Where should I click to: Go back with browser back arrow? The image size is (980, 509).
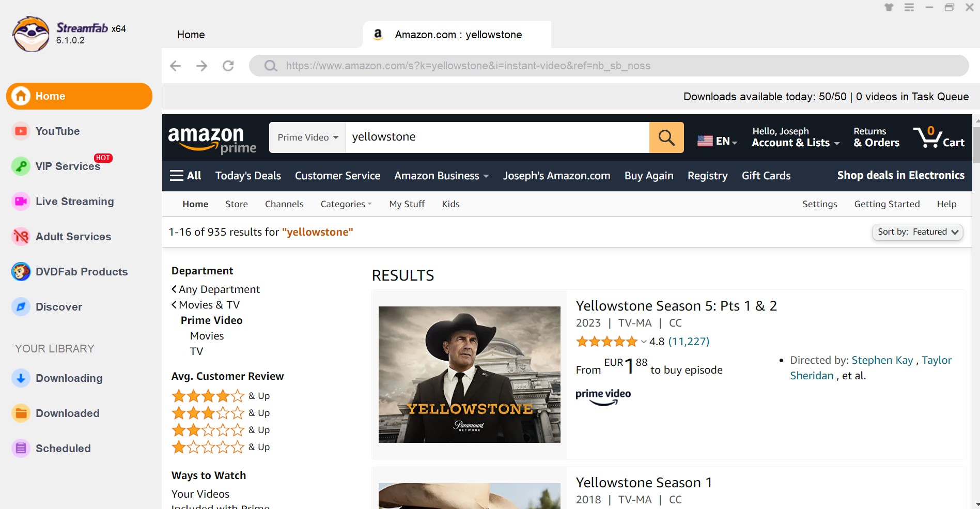coord(176,66)
